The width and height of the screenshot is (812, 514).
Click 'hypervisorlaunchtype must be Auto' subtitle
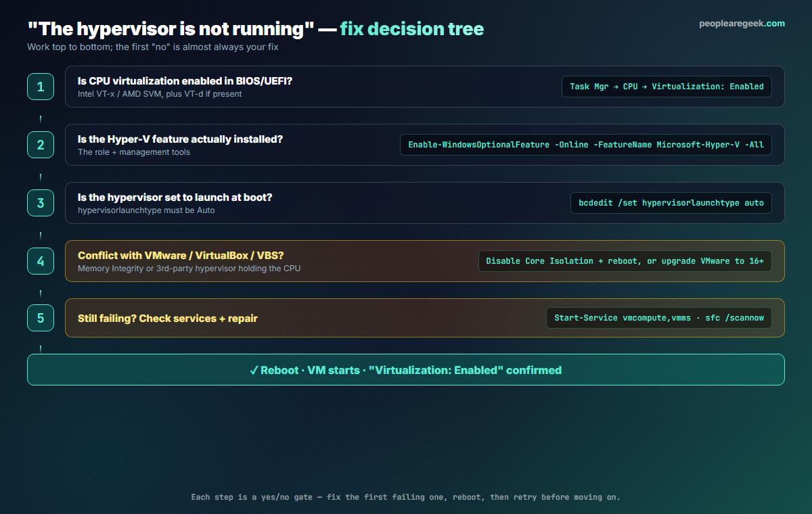click(x=146, y=210)
